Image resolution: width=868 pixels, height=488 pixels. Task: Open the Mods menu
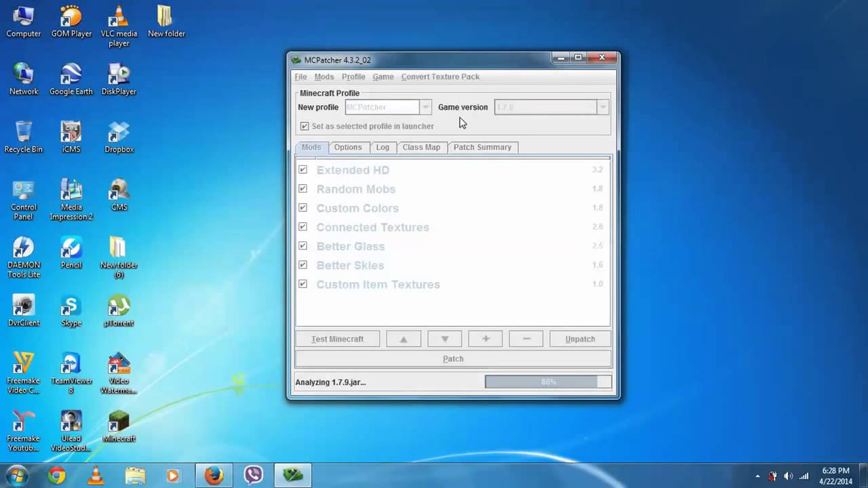coord(324,77)
